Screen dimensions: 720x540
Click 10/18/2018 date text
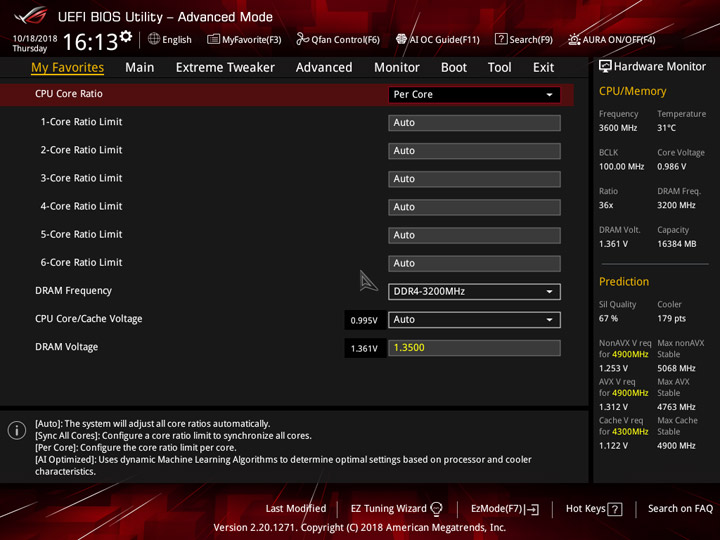click(x=35, y=38)
